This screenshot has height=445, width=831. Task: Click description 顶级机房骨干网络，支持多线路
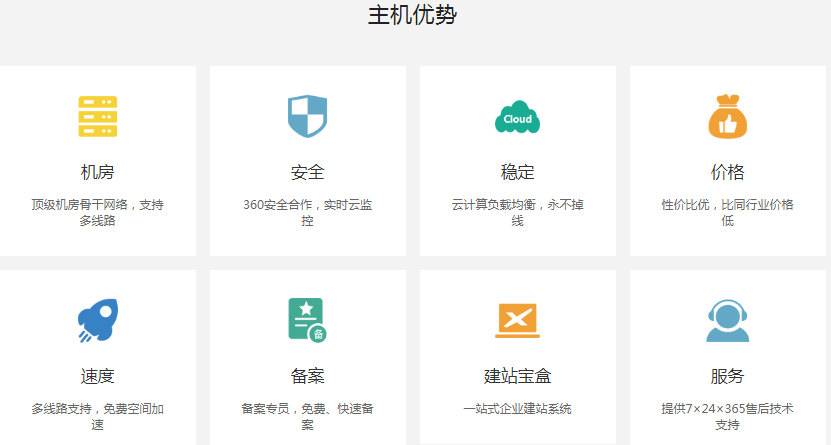tap(98, 212)
